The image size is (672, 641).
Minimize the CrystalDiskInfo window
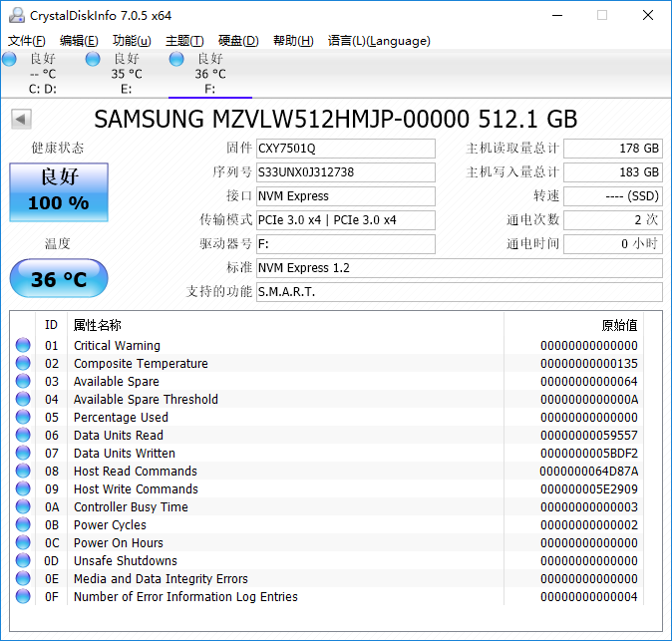557,15
